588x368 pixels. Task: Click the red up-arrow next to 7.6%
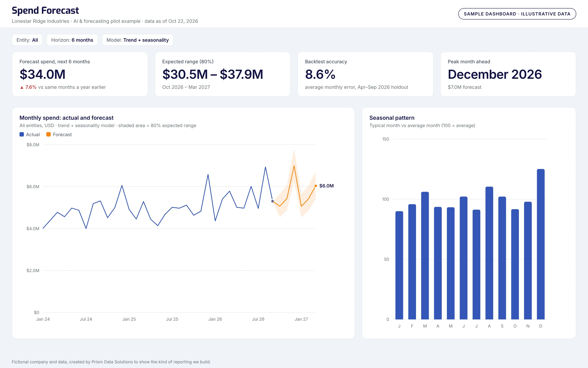(22, 87)
